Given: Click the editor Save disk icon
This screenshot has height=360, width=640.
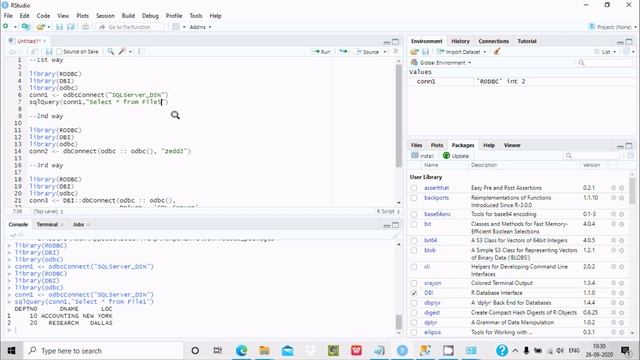Looking at the screenshot, I should 49,52.
